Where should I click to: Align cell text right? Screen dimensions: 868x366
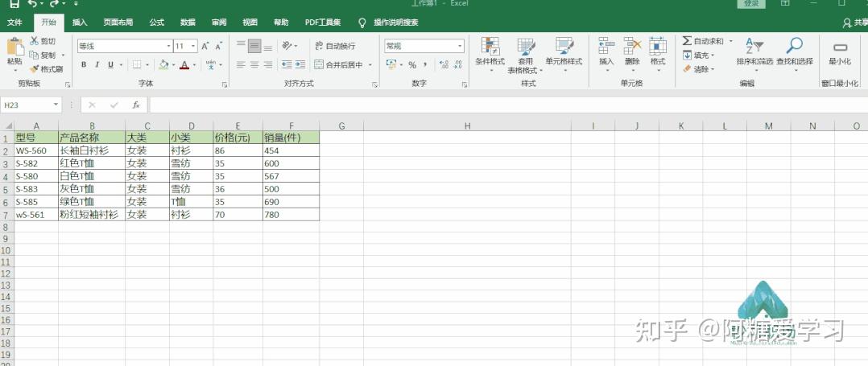click(x=268, y=64)
